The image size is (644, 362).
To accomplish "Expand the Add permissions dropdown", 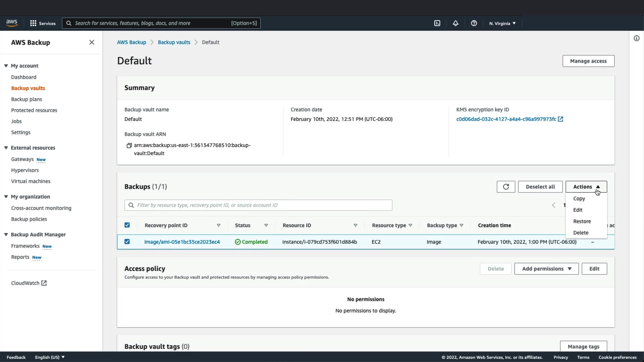I will click(x=546, y=269).
